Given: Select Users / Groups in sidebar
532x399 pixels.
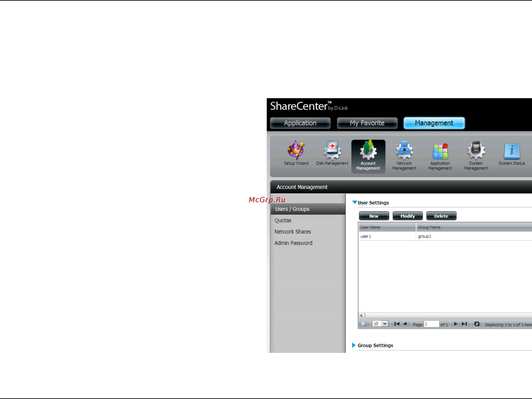Looking at the screenshot, I should click(308, 209).
